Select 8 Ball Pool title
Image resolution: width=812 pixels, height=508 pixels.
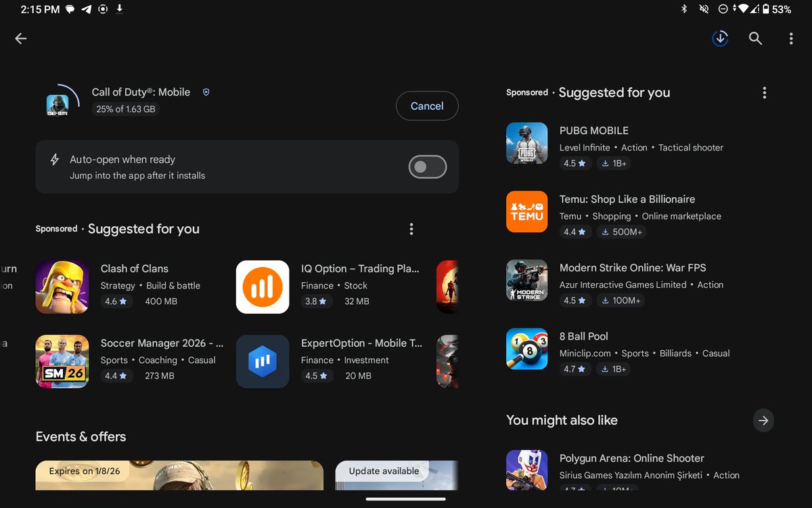point(584,336)
